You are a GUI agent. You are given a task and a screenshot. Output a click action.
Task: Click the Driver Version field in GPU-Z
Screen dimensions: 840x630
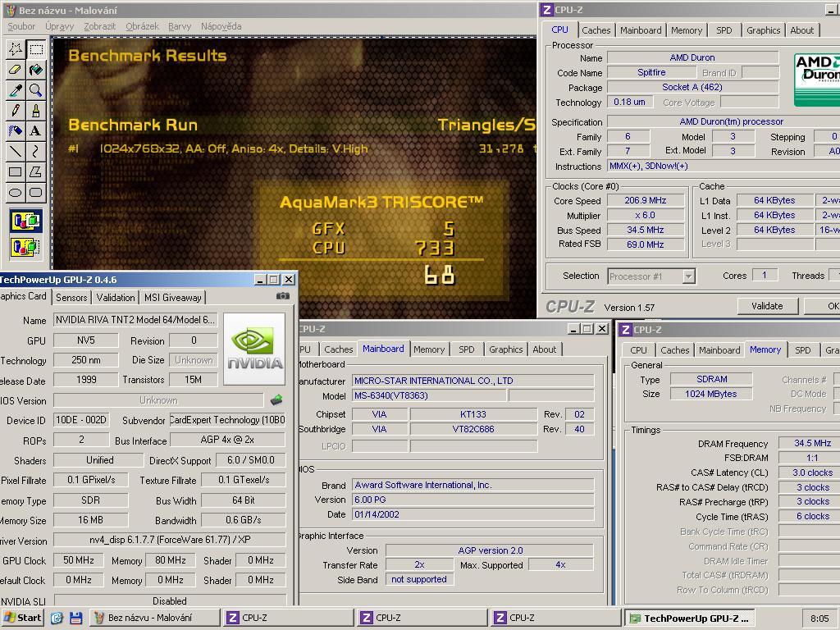170,540
